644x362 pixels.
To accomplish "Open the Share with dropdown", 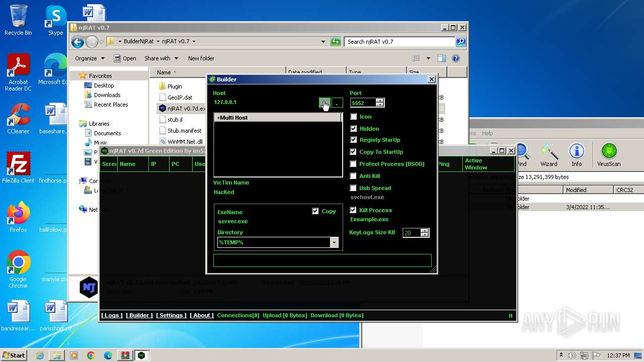I will click(x=161, y=58).
